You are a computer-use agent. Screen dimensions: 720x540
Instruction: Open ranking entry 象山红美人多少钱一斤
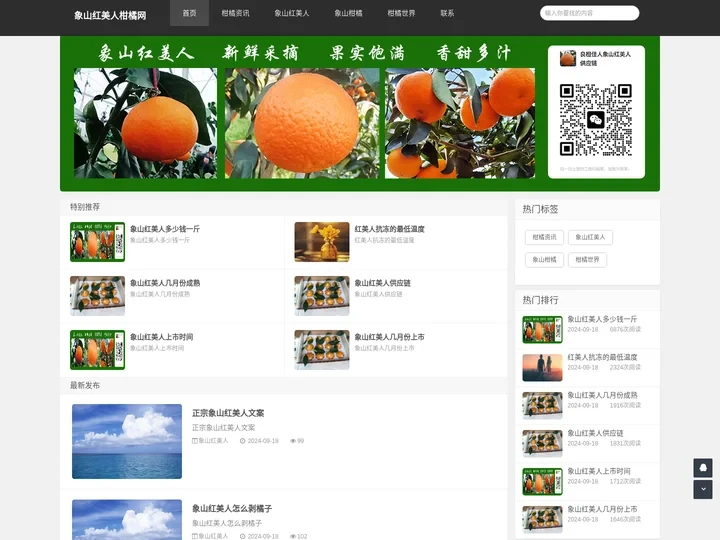click(602, 319)
